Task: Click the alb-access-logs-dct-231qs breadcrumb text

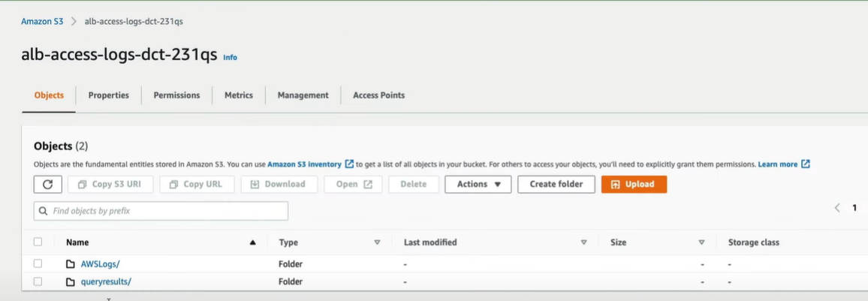Action: [134, 22]
